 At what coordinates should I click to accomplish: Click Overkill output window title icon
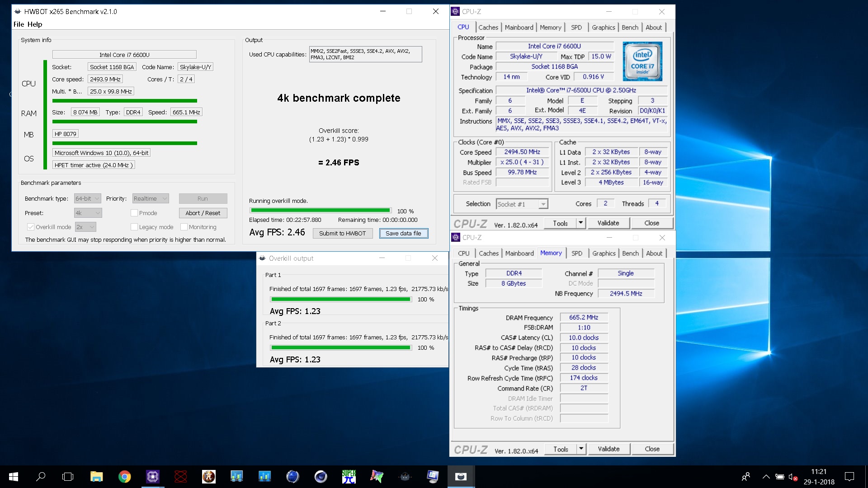point(262,258)
